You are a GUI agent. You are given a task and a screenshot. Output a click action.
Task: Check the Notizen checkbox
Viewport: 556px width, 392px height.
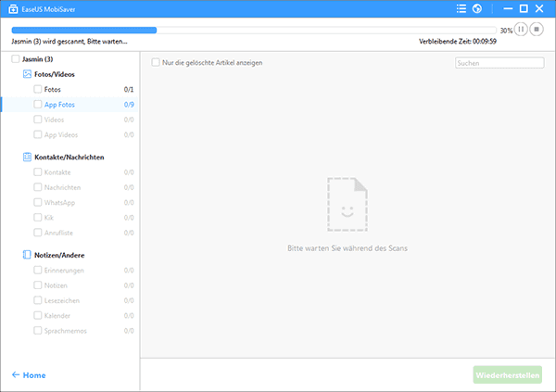click(38, 285)
